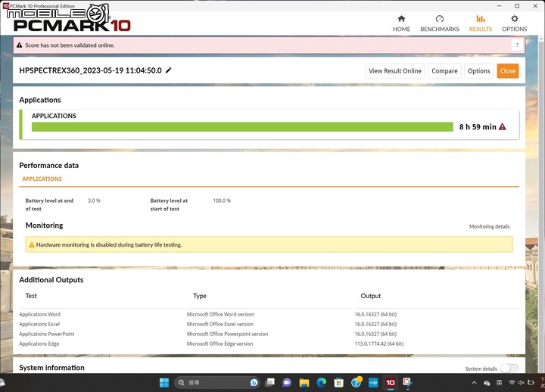
Task: Open Microsoft Store from the taskbar
Action: click(338, 383)
